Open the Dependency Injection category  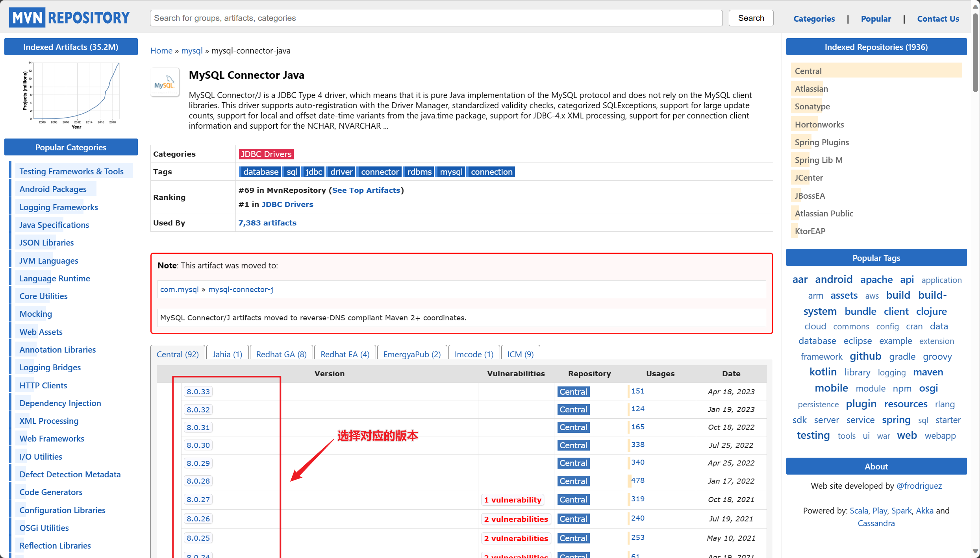click(60, 403)
